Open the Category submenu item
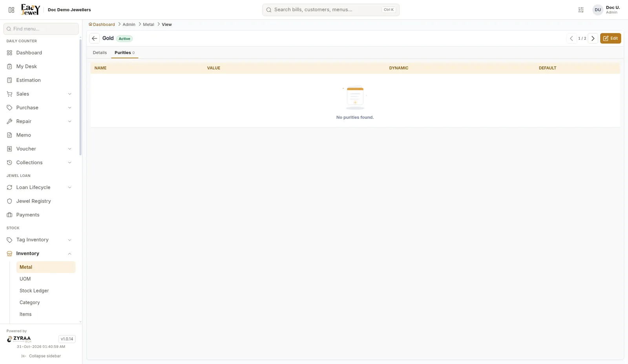The image size is (628, 364). pos(46,302)
